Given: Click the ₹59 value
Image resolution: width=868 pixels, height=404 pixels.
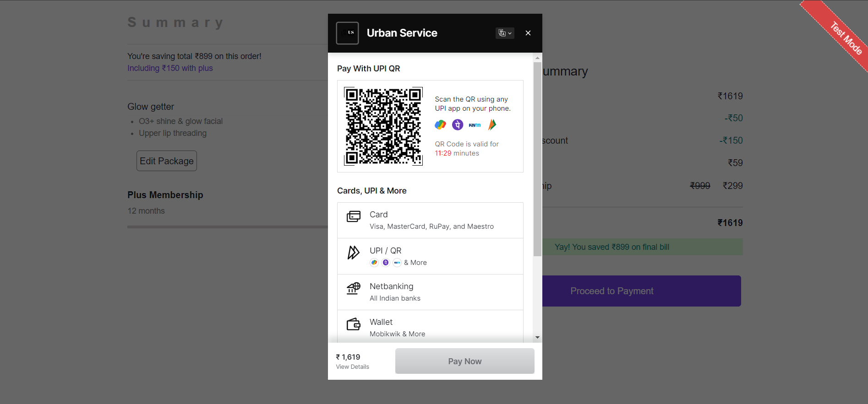Looking at the screenshot, I should coord(735,163).
